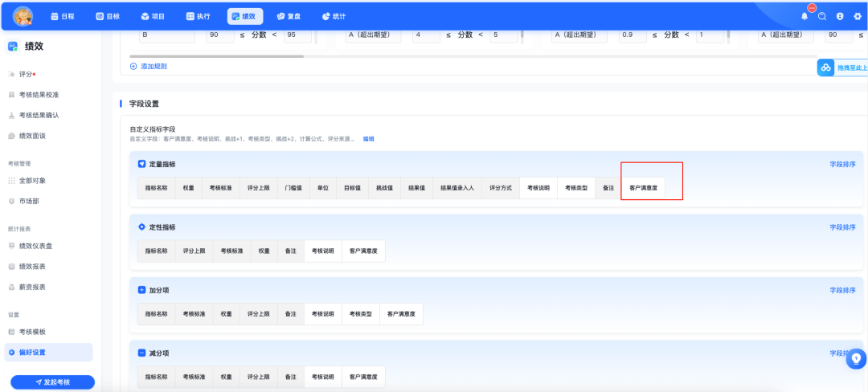Open search via the magnifier icon

(x=822, y=16)
